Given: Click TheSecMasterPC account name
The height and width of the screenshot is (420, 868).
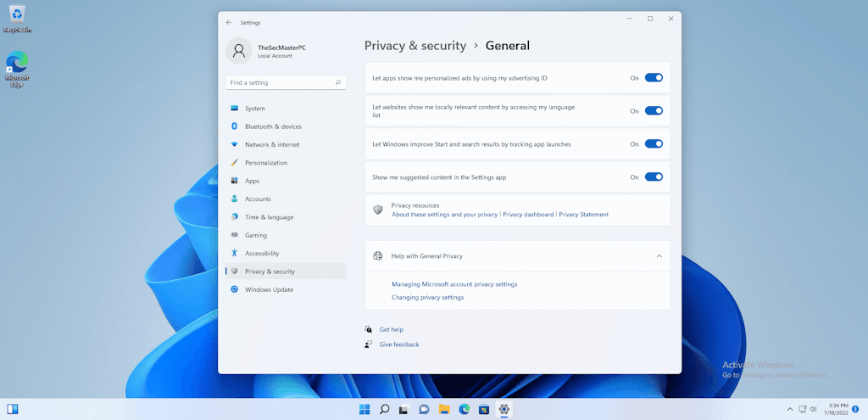Looking at the screenshot, I should coord(281,48).
